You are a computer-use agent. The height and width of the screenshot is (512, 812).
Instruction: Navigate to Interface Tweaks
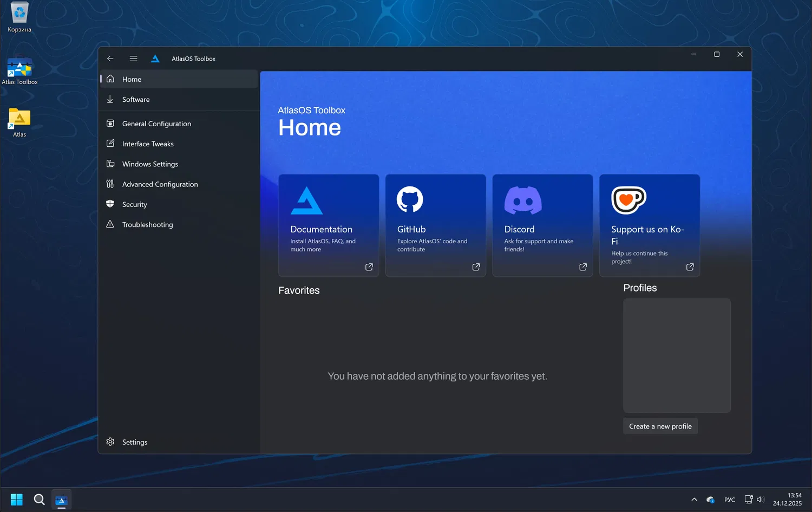(x=179, y=144)
